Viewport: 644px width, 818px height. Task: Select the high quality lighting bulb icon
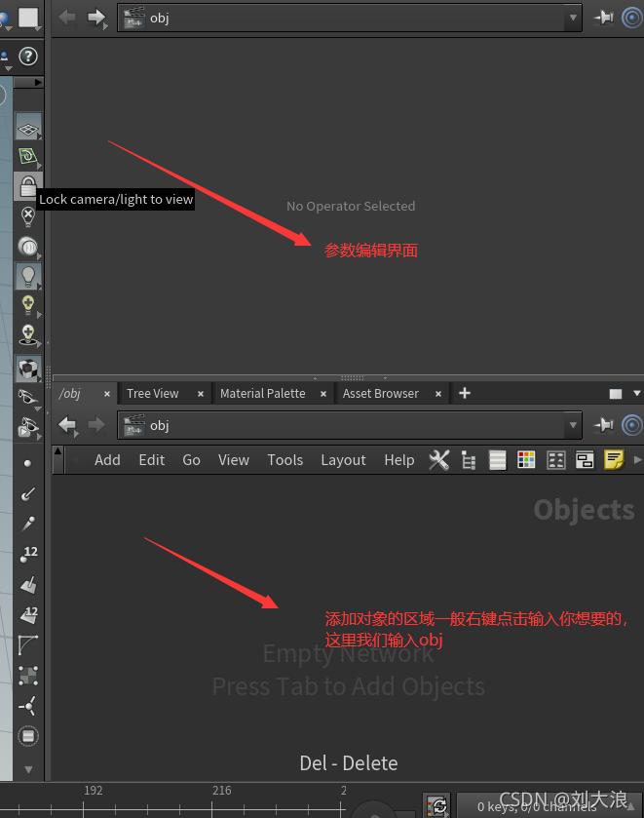pos(28,306)
